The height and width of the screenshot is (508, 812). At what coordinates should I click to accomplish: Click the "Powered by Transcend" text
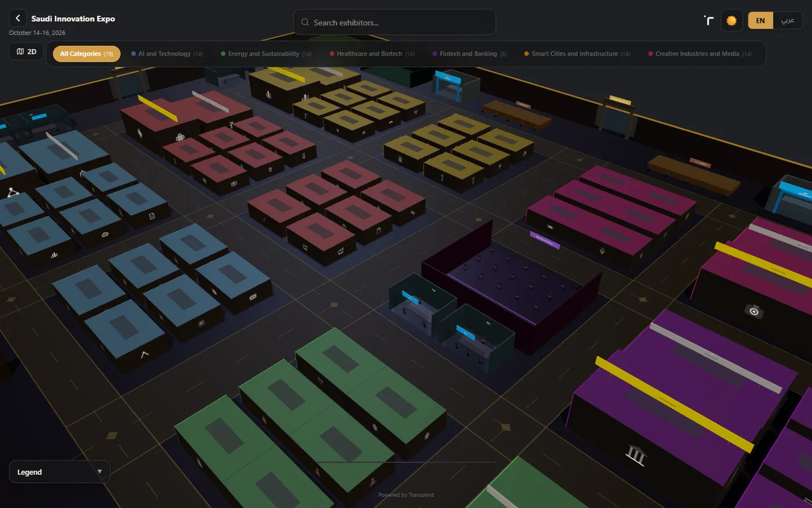(x=406, y=495)
